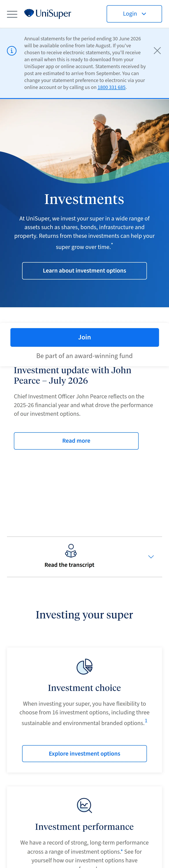Viewport: 169px width, 868px height.
Task: Click Explore investment options button
Action: (84, 753)
